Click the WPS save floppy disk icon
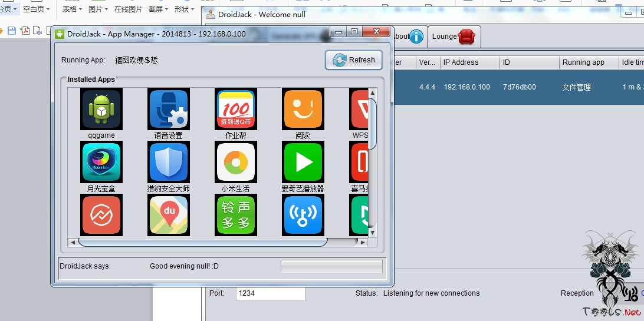The image size is (644, 321). pos(12,31)
